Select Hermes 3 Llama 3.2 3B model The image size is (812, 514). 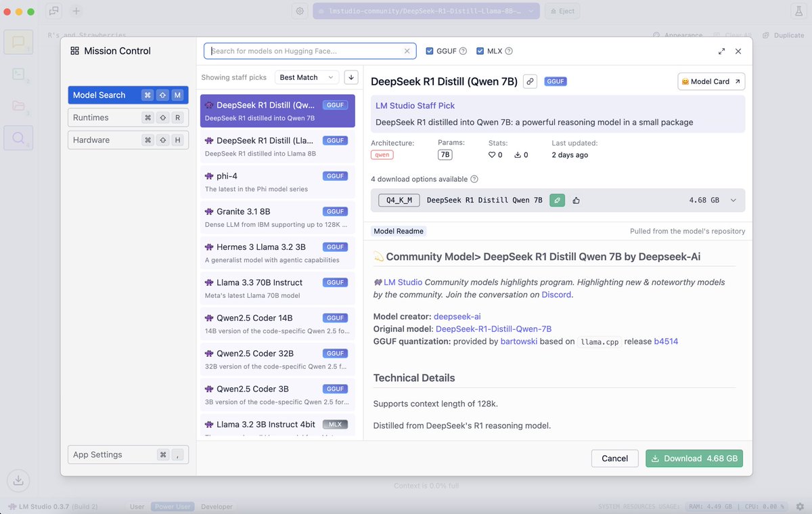(x=277, y=253)
